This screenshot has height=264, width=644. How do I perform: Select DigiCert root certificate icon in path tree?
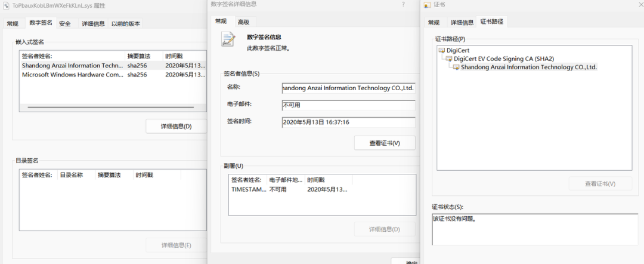click(x=442, y=50)
